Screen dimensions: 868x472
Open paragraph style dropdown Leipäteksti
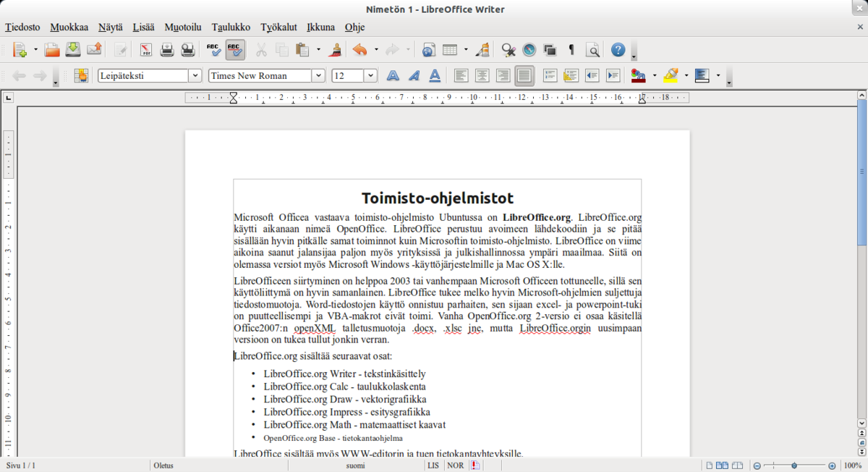195,75
